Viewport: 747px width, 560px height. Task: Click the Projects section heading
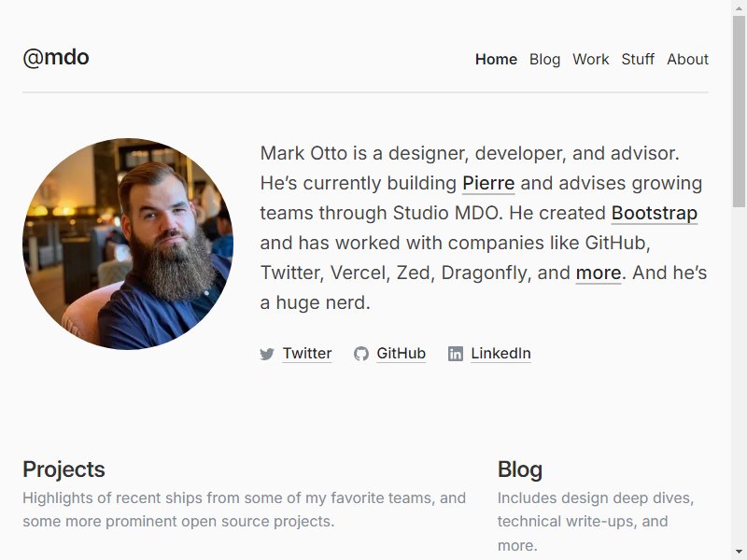tap(63, 469)
